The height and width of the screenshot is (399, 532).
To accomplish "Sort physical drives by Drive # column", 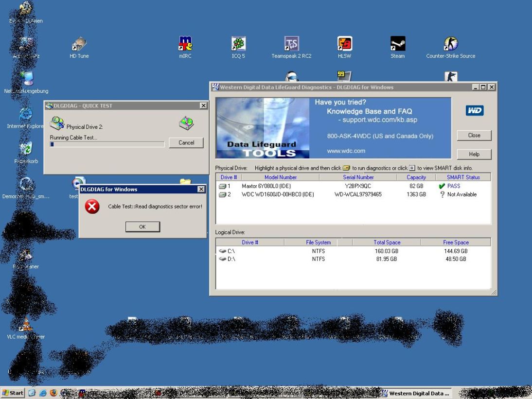I will tap(229, 177).
